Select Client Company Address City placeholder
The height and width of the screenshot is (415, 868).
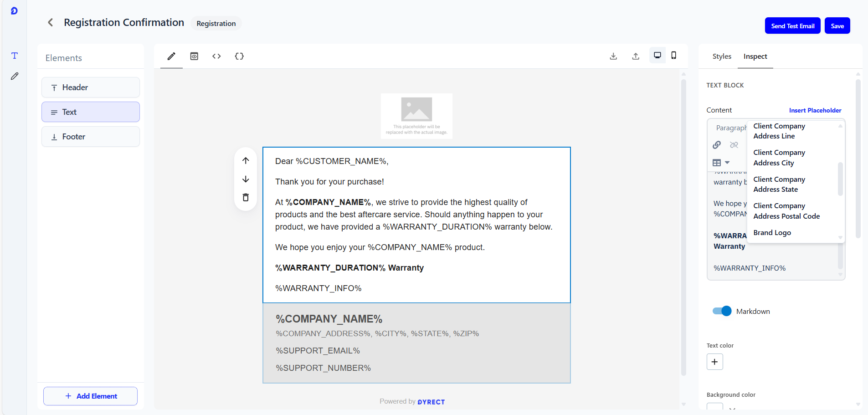[779, 158]
